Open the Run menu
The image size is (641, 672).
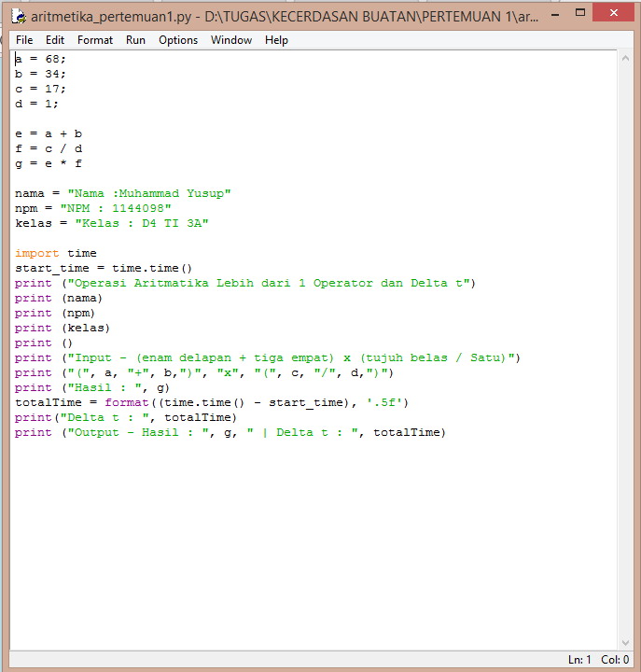coord(135,40)
